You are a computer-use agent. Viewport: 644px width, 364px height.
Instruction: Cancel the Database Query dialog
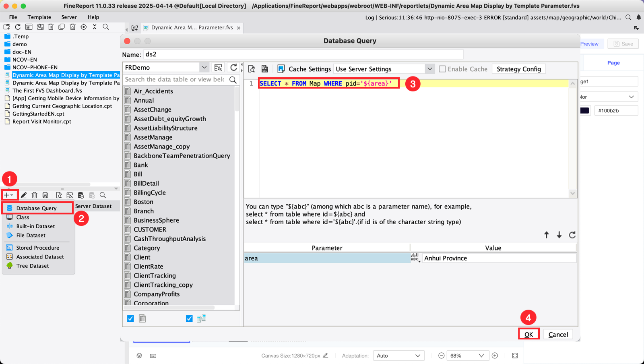tap(558, 334)
